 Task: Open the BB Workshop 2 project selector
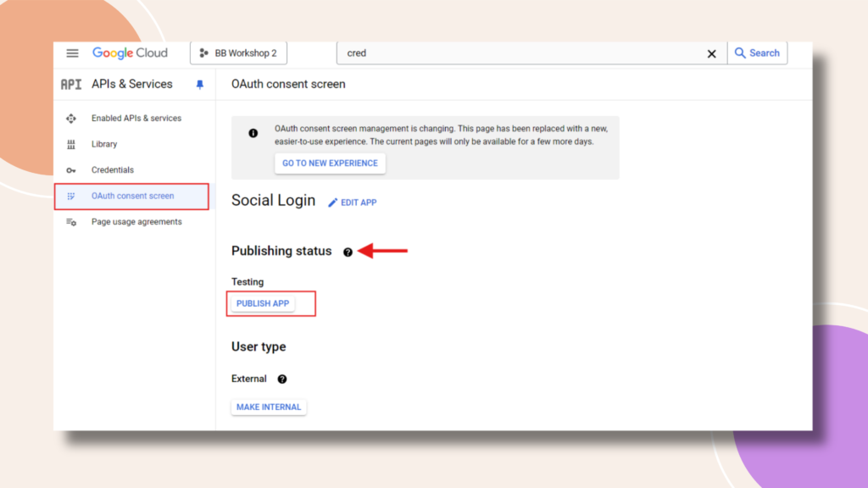coord(238,53)
